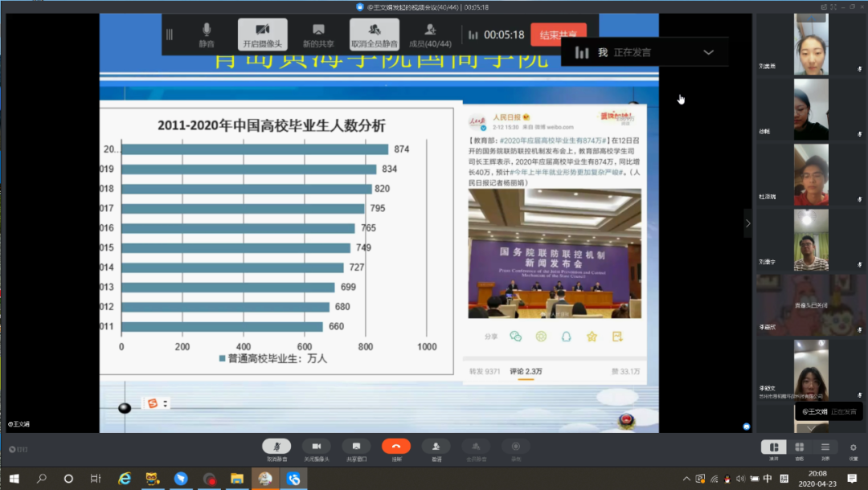Toggle the camera off in bottom bar

click(316, 447)
